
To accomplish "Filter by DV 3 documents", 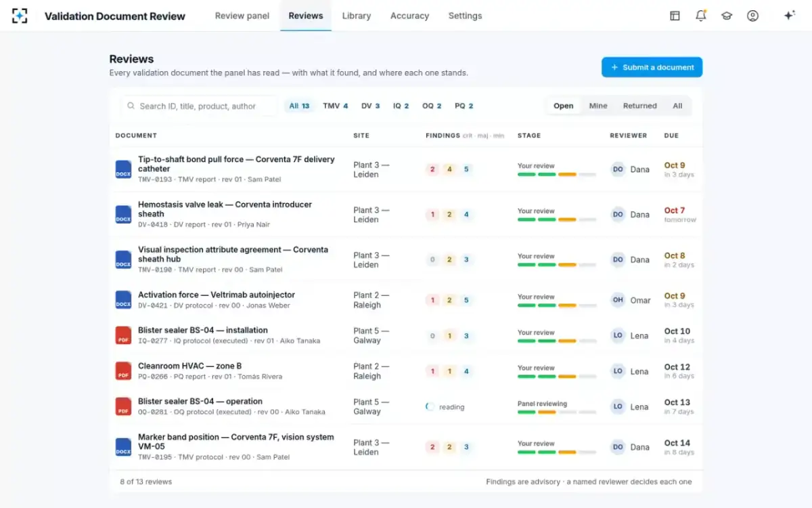I will pos(370,106).
